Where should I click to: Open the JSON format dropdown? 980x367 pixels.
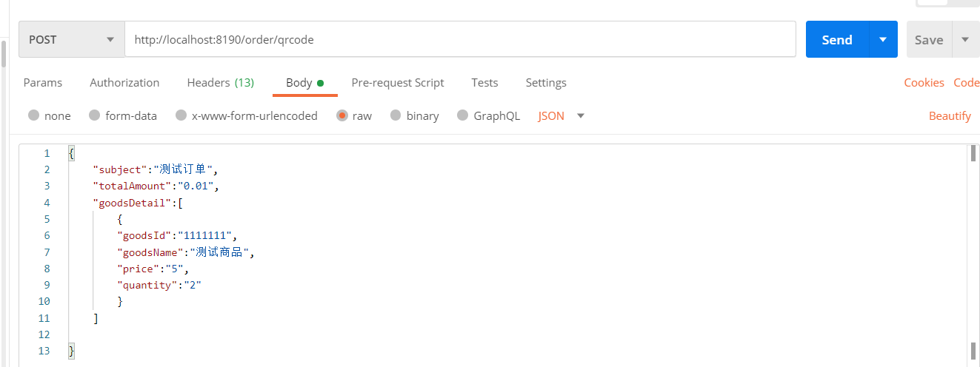click(561, 115)
